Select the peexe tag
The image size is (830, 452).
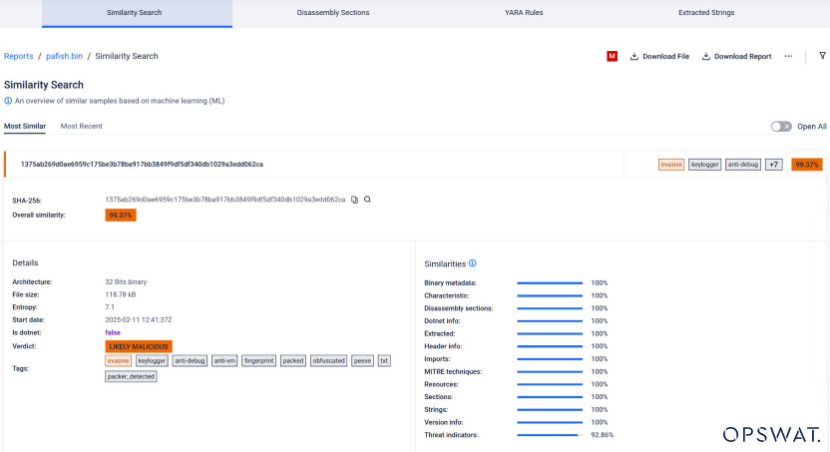362,361
